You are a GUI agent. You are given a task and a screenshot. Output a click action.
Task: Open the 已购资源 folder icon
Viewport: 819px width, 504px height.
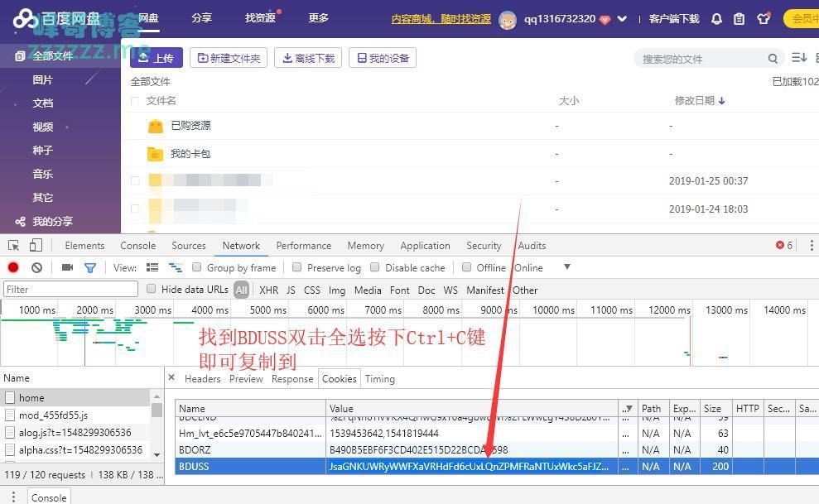pos(156,126)
